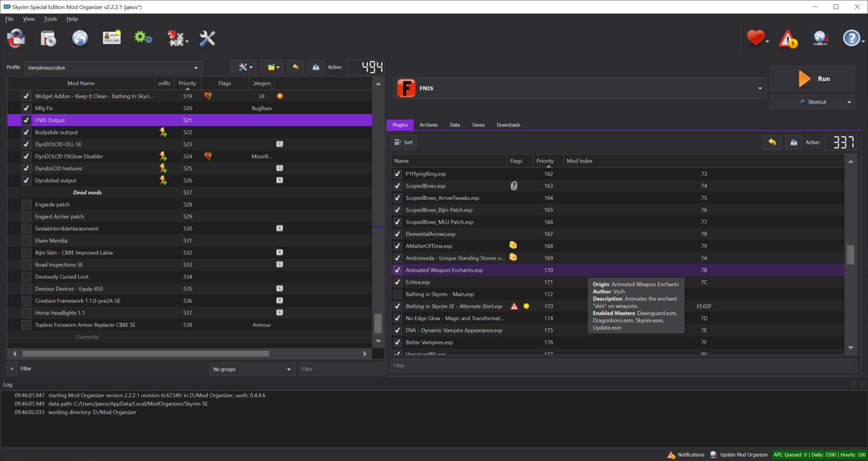The width and height of the screenshot is (868, 461).
Task: Enable the Elven Meridia mod
Action: pos(26,240)
